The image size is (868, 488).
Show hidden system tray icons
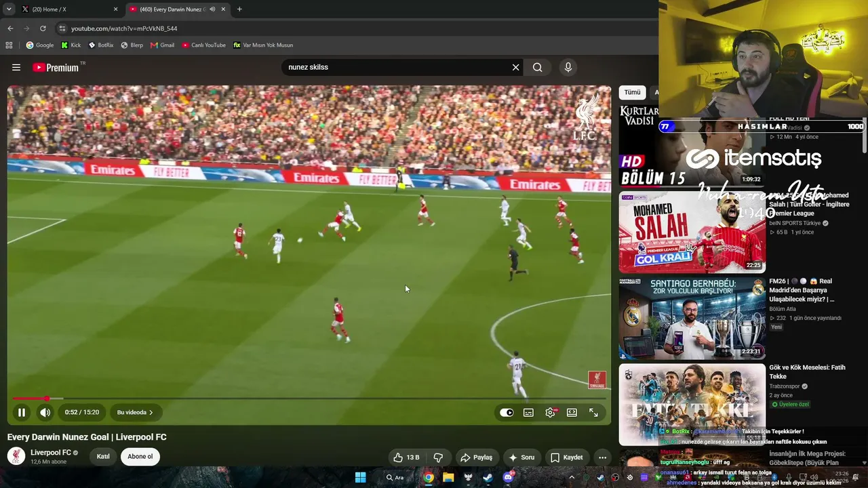click(572, 477)
